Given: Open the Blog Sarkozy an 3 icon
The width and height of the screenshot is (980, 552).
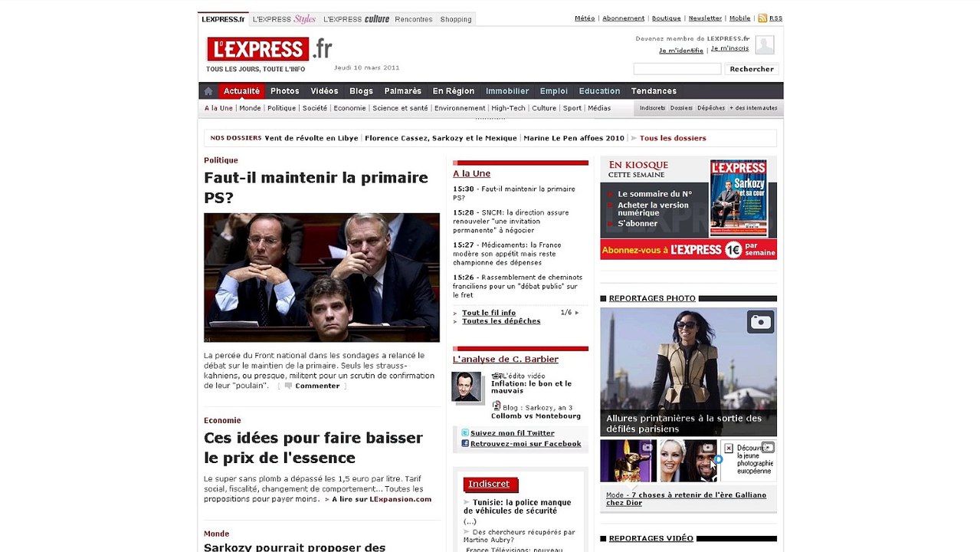Looking at the screenshot, I should tap(497, 406).
